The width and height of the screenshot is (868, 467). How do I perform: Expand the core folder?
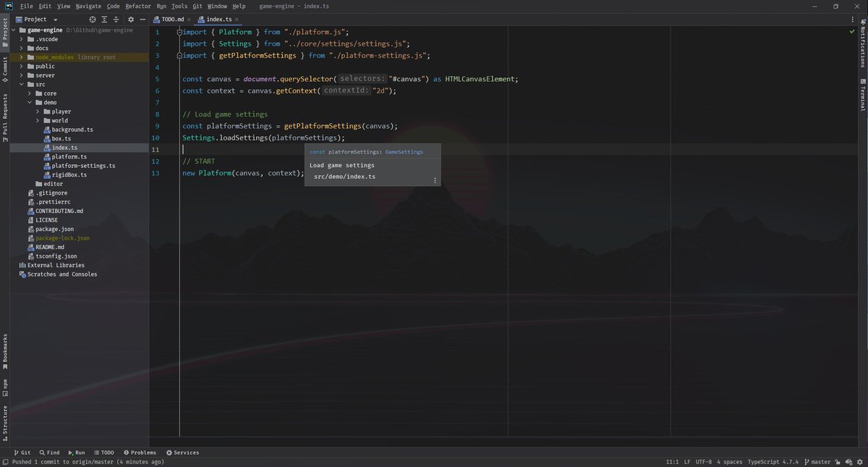(30, 93)
